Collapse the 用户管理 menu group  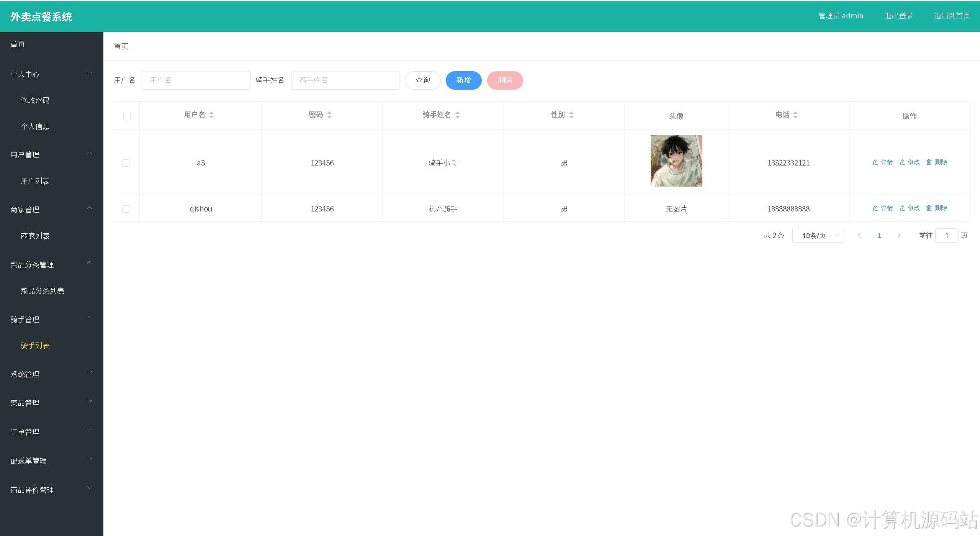click(51, 155)
